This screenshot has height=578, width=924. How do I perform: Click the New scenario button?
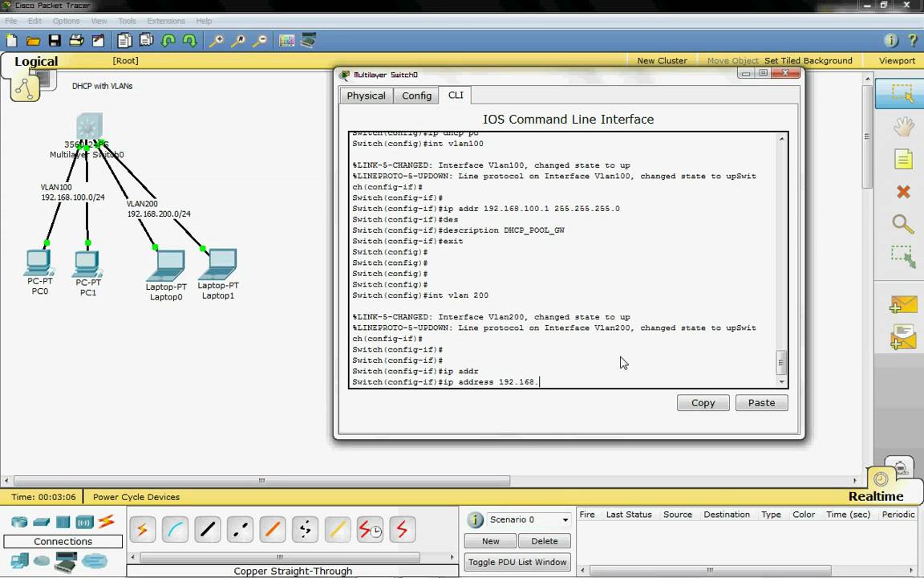tap(490, 541)
